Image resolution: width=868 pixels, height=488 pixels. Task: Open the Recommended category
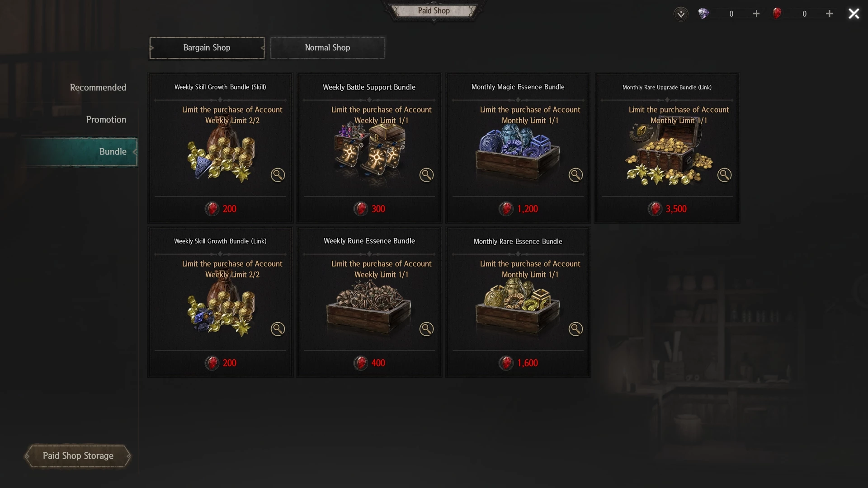pyautogui.click(x=98, y=87)
